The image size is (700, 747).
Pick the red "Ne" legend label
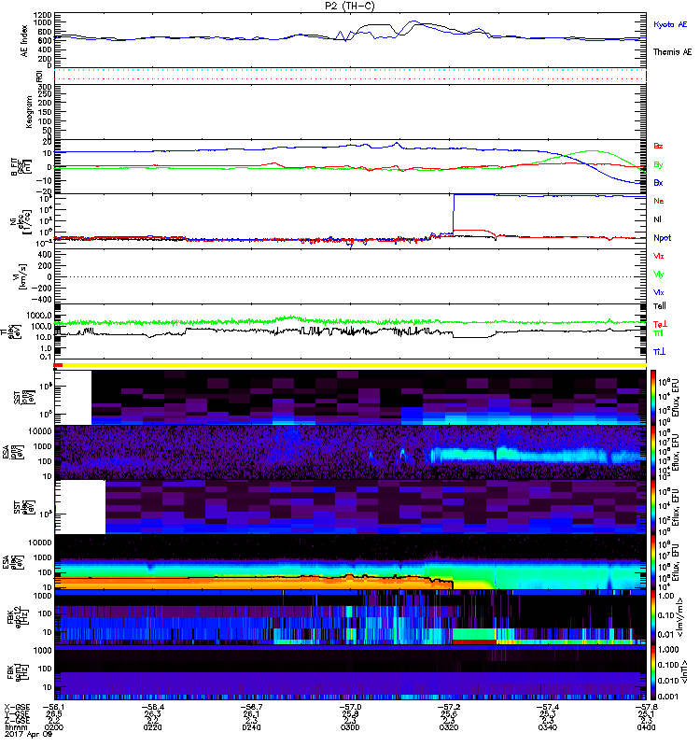point(659,201)
